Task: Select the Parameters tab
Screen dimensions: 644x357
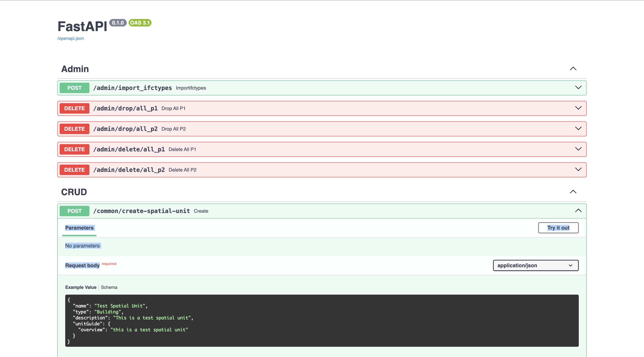Action: (x=79, y=228)
